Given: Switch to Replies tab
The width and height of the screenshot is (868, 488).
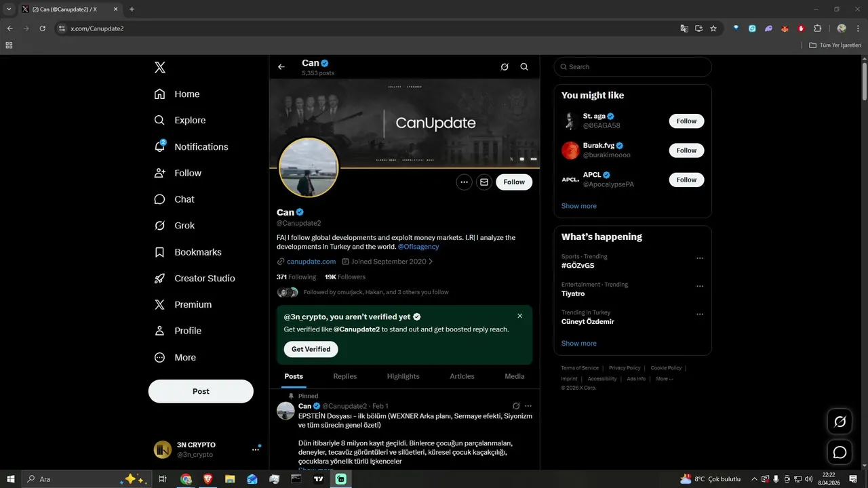Looking at the screenshot, I should coord(345,376).
